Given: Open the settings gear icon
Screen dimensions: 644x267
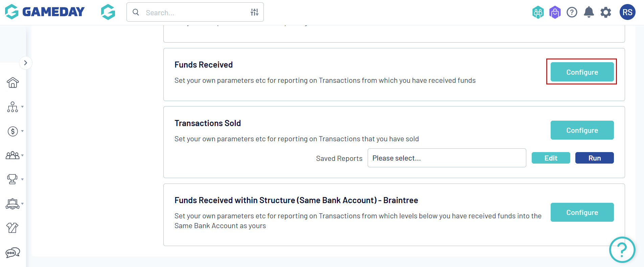Looking at the screenshot, I should click(x=606, y=13).
